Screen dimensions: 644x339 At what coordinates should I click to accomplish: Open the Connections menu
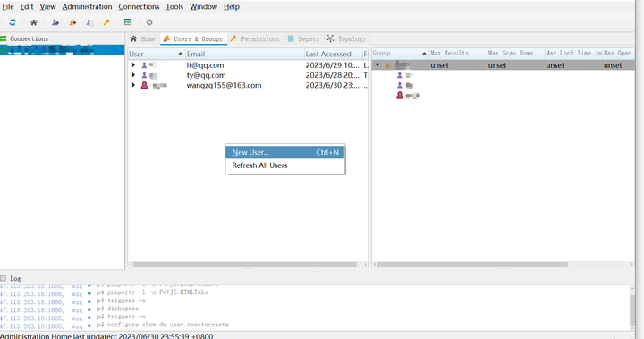[x=139, y=7]
